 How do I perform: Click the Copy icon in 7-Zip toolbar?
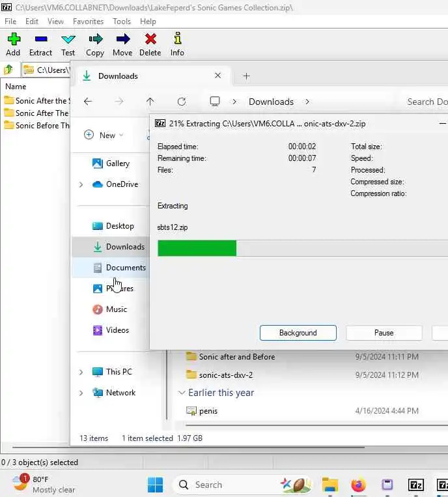click(95, 44)
